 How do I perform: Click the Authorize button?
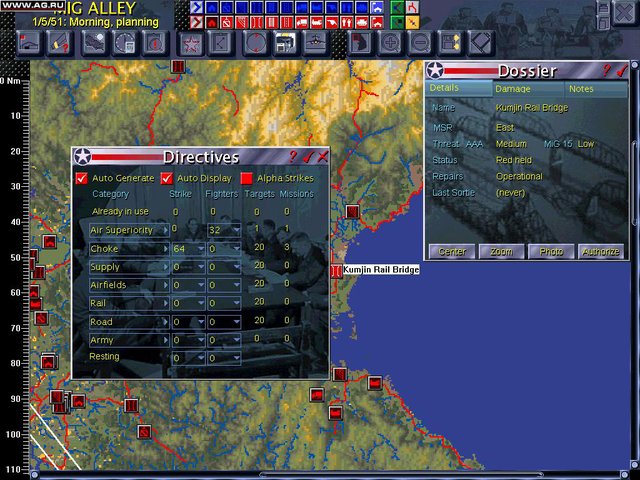coord(601,251)
